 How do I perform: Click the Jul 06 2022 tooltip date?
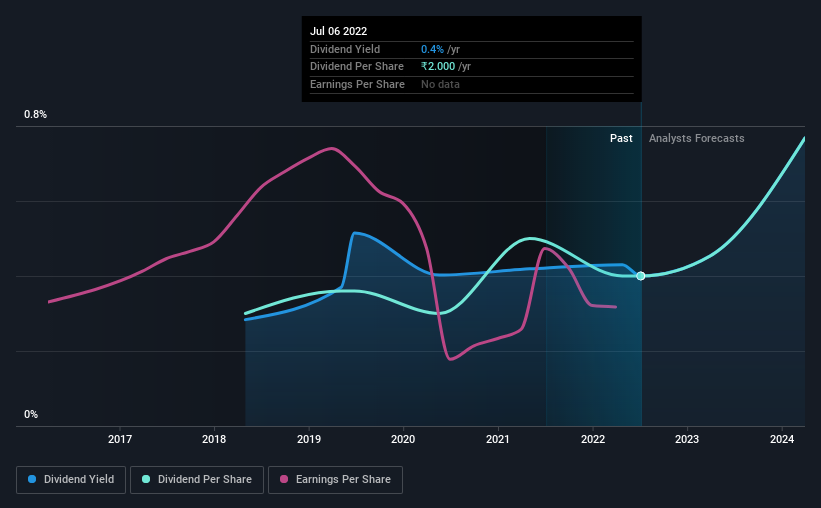coord(338,31)
